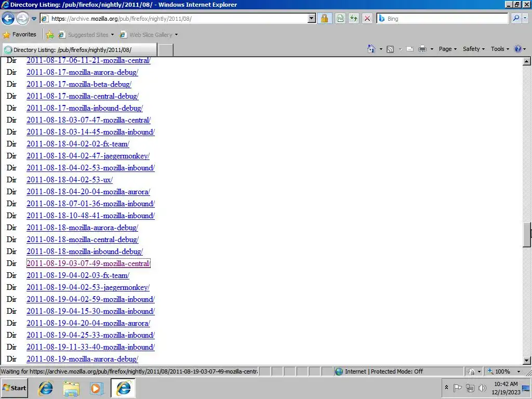532x399 pixels.
Task: Start search with the magnifier icon
Action: click(x=516, y=18)
